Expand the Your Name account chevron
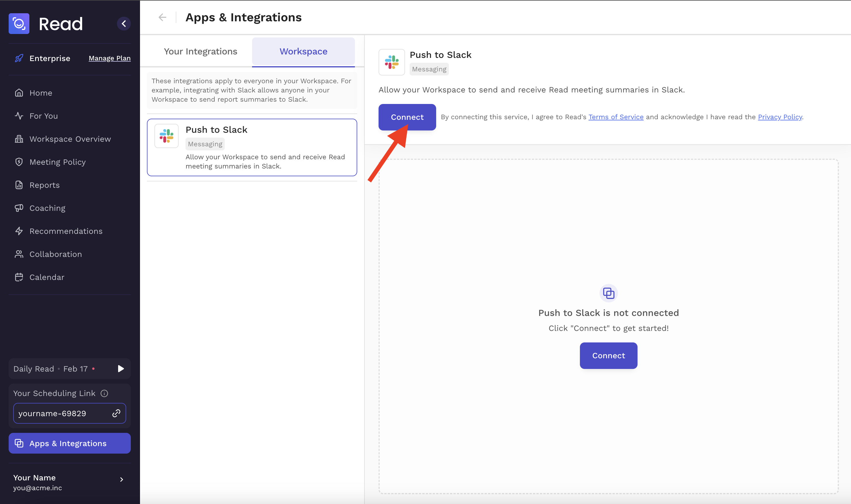 coord(122,480)
